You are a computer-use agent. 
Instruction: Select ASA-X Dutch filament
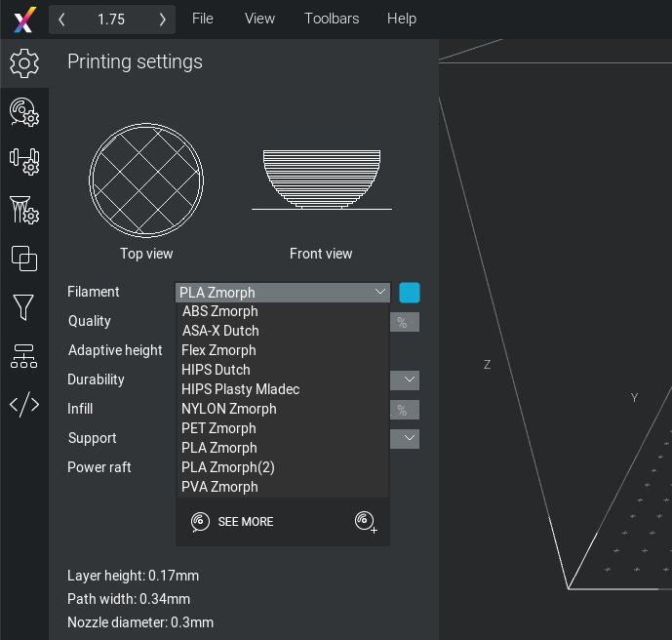click(x=282, y=331)
